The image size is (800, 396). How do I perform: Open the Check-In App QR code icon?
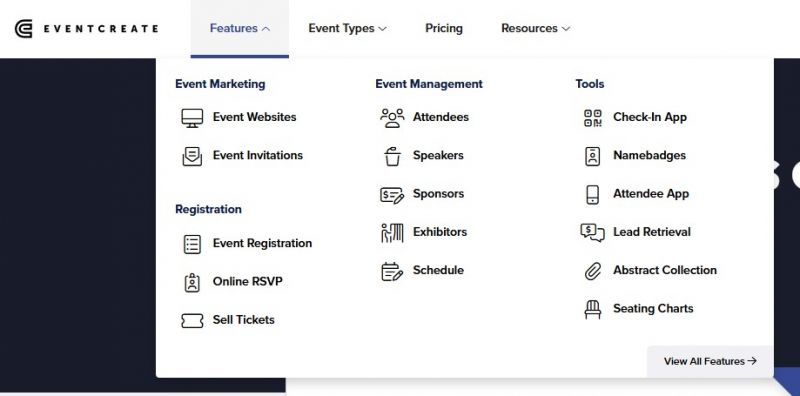pos(592,117)
